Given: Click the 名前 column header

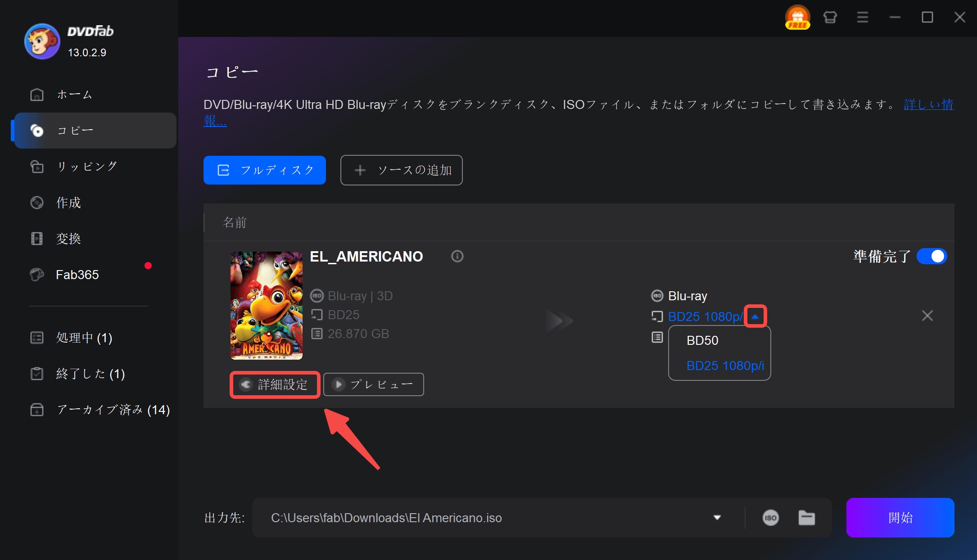Looking at the screenshot, I should (x=235, y=222).
